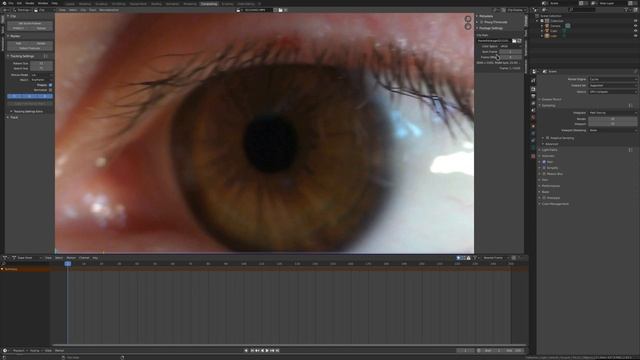640x360 pixels.
Task: Play the animation in reverse
Action: coord(262,351)
